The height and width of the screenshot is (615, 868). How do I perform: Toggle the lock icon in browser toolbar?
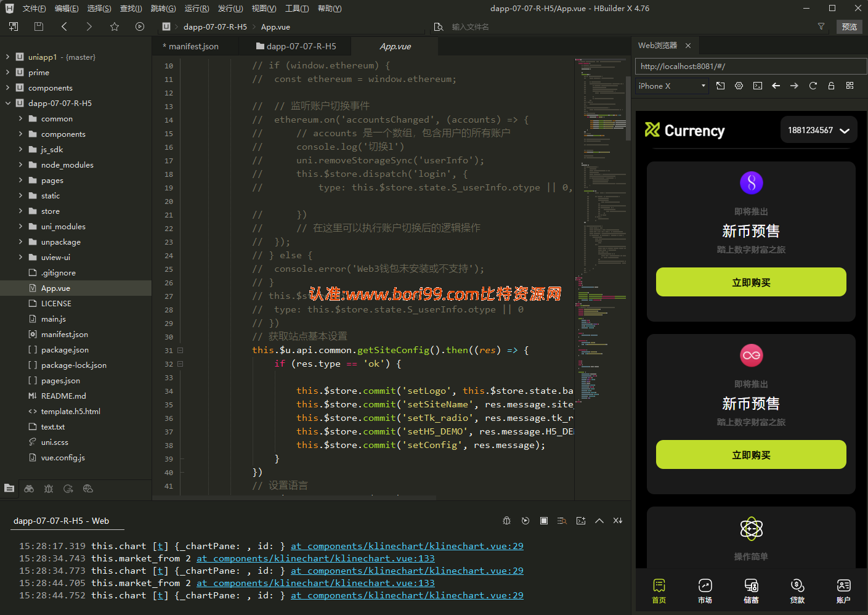click(x=832, y=86)
